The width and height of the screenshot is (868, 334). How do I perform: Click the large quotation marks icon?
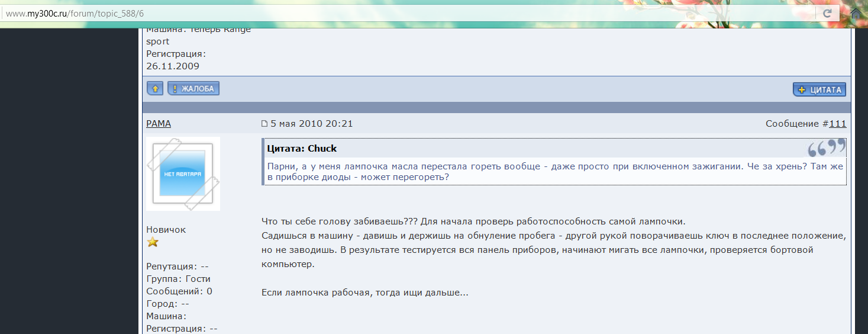coord(827,148)
